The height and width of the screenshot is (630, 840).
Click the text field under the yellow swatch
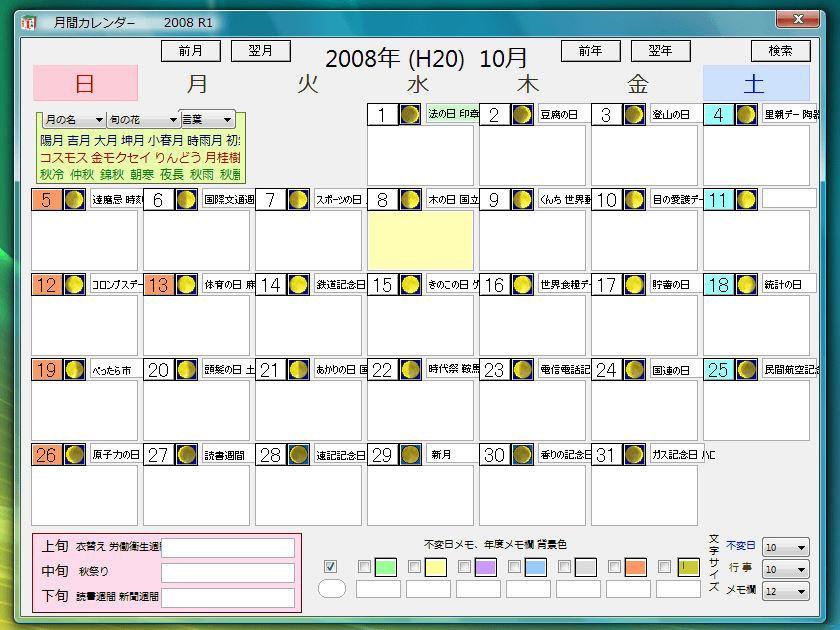(428, 589)
